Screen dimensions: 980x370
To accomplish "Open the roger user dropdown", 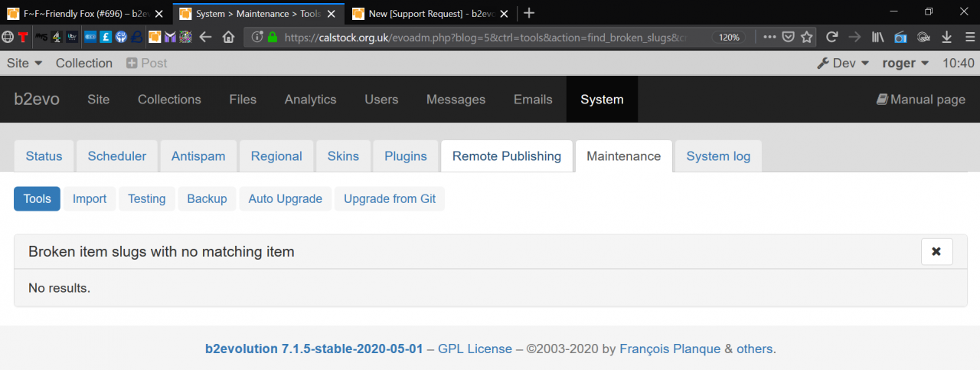I will 906,63.
